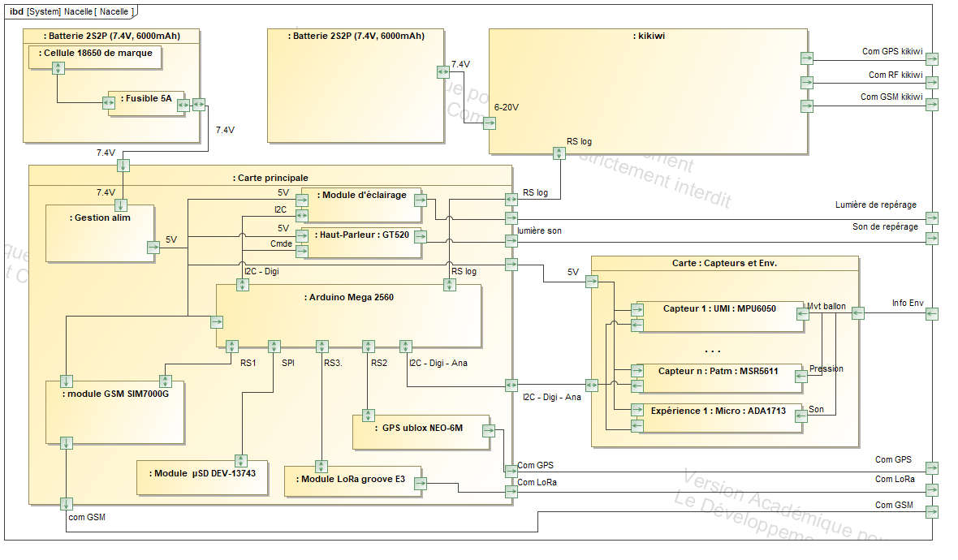Select the Com GSM port on the diagram border
Image resolution: width=958 pixels, height=560 pixels.
pyautogui.click(x=932, y=512)
